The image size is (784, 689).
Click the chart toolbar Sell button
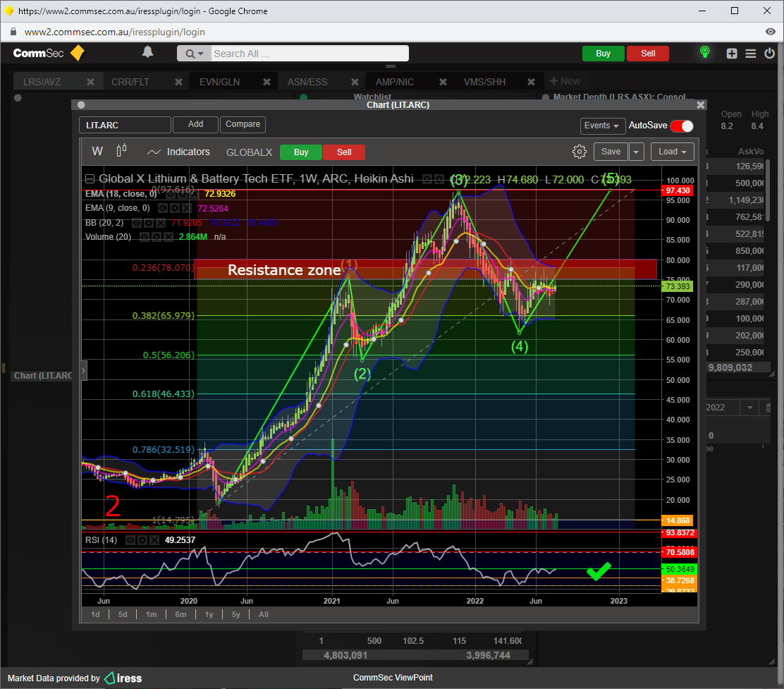click(x=344, y=152)
